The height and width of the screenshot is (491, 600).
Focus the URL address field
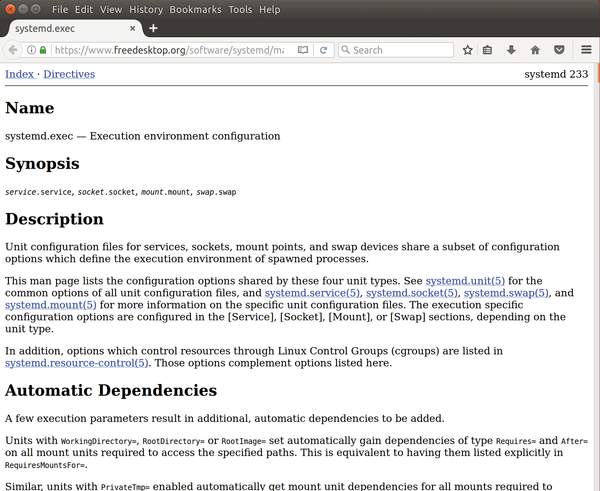pyautogui.click(x=168, y=50)
